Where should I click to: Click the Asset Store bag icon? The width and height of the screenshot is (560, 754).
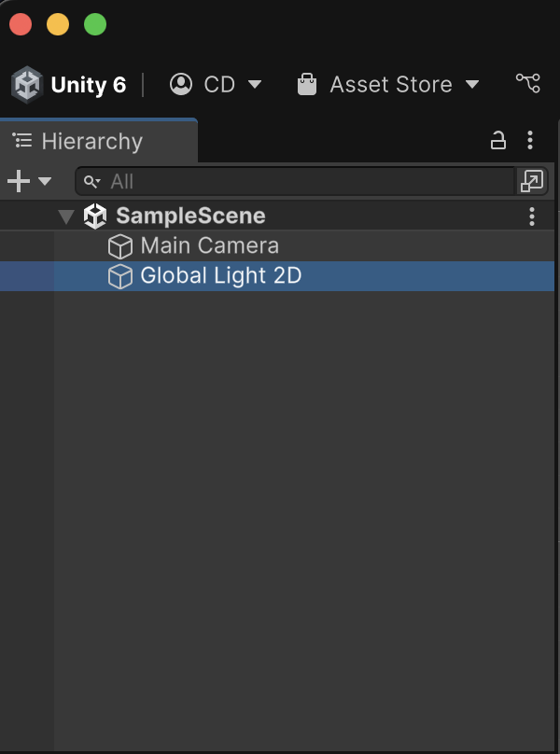click(307, 84)
